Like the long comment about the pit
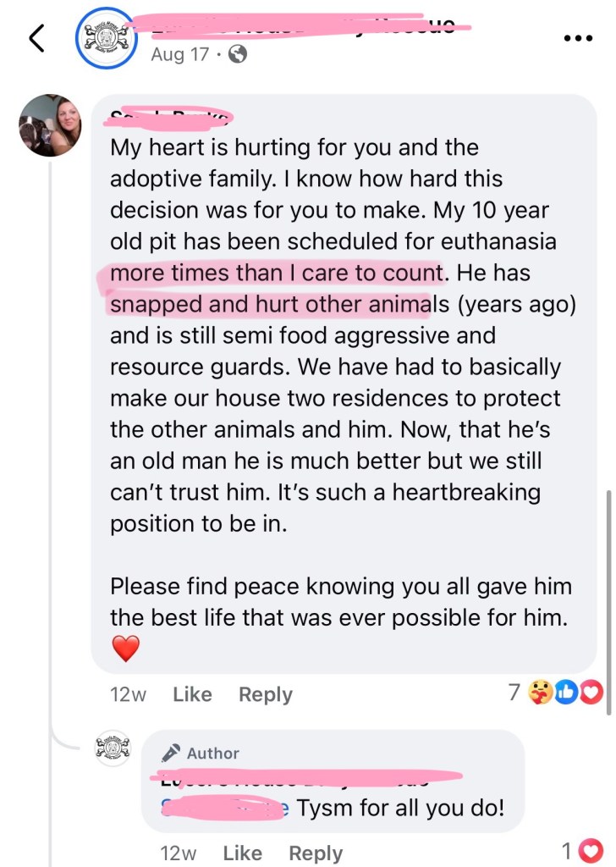This screenshot has height=867, width=616. coord(192,694)
